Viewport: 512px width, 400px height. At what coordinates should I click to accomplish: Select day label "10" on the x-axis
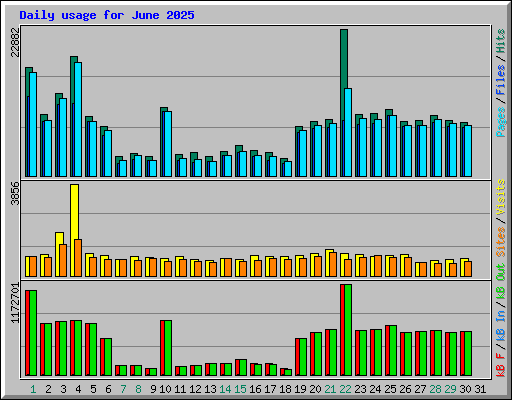pos(165,389)
